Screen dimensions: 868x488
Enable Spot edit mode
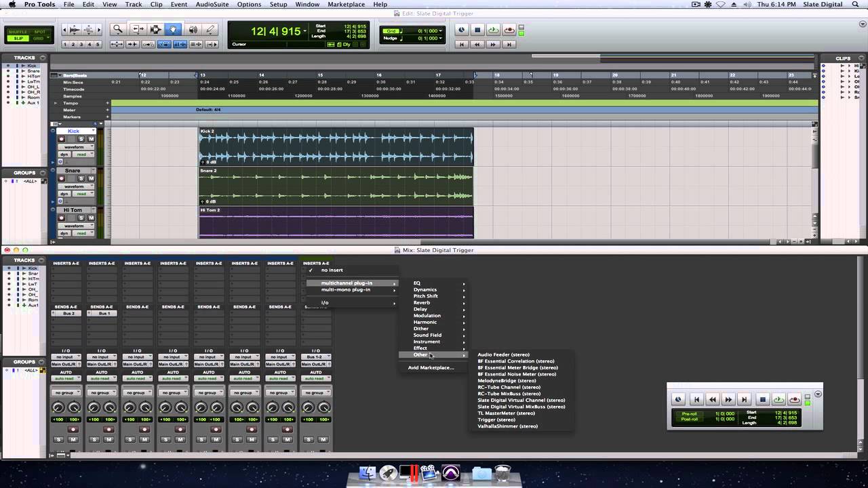pyautogui.click(x=39, y=32)
